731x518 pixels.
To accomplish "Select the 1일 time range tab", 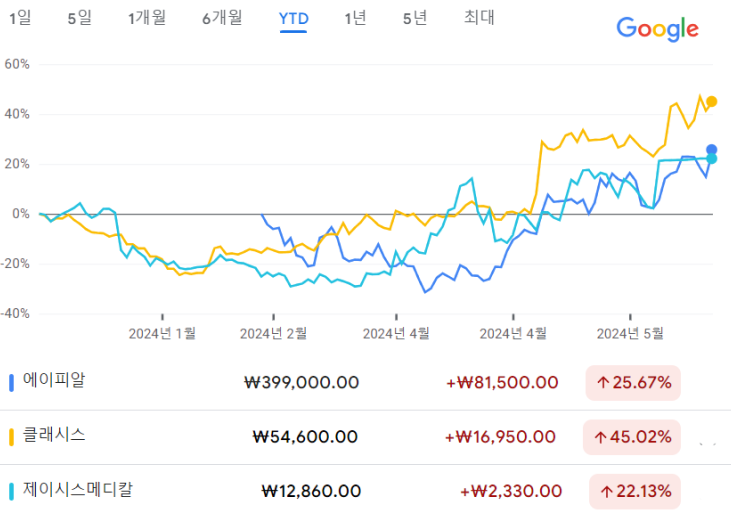I will [20, 18].
